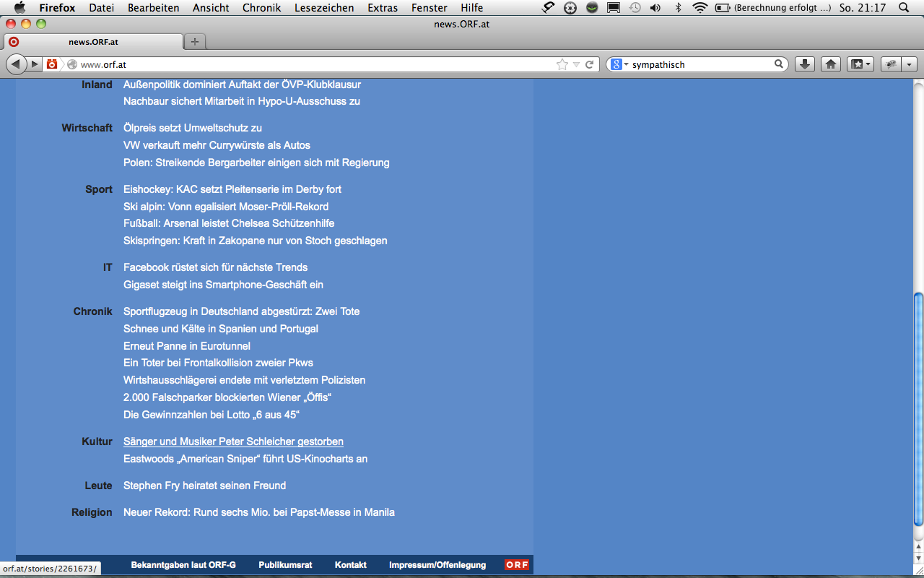Open the Bluetooth status menu
The image size is (924, 578).
tap(678, 8)
